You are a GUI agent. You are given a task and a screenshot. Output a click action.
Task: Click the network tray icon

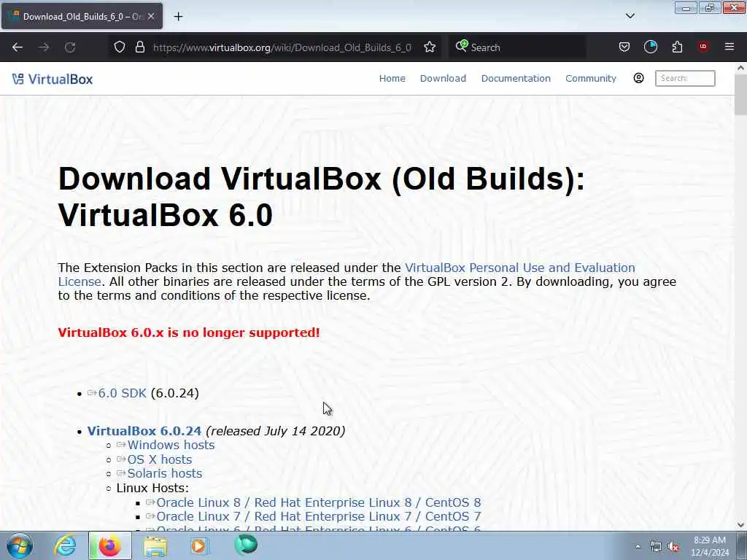tap(656, 546)
